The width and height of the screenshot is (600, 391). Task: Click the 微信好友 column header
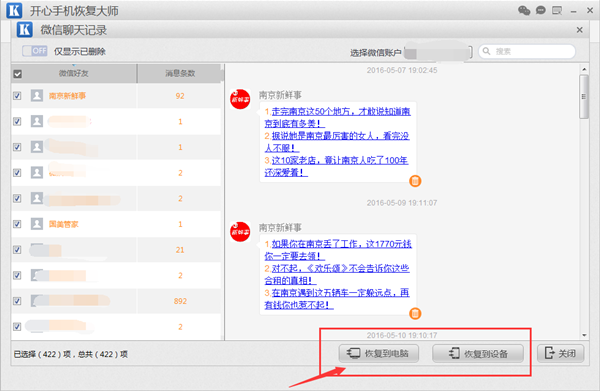pyautogui.click(x=74, y=73)
